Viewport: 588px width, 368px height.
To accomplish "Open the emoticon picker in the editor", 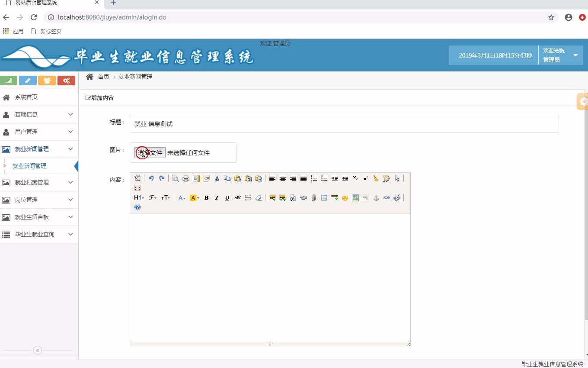I will point(345,198).
